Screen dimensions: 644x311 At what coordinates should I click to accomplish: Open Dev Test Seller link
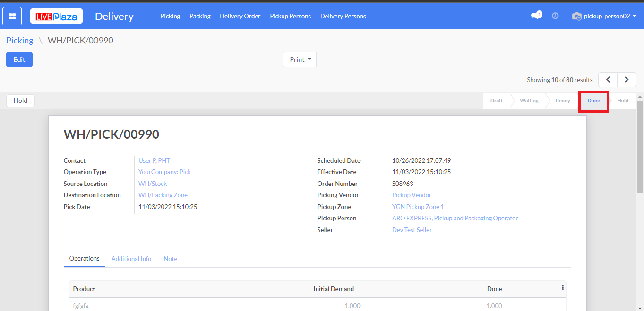click(x=412, y=230)
